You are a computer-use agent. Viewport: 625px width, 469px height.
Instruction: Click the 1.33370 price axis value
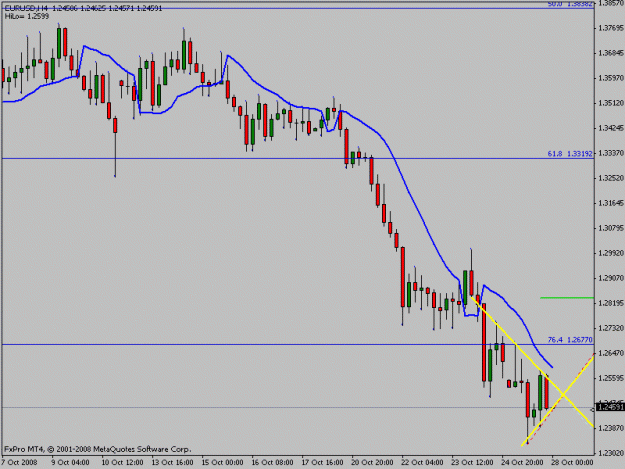(x=611, y=153)
